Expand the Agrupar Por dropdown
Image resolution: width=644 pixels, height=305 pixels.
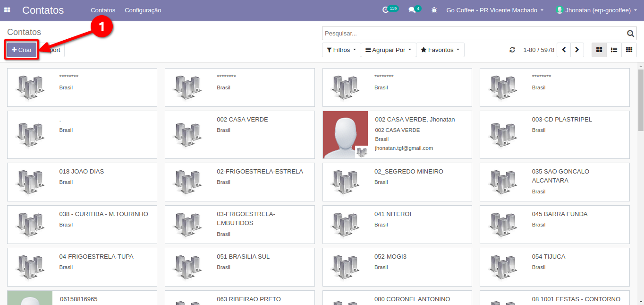tap(388, 50)
